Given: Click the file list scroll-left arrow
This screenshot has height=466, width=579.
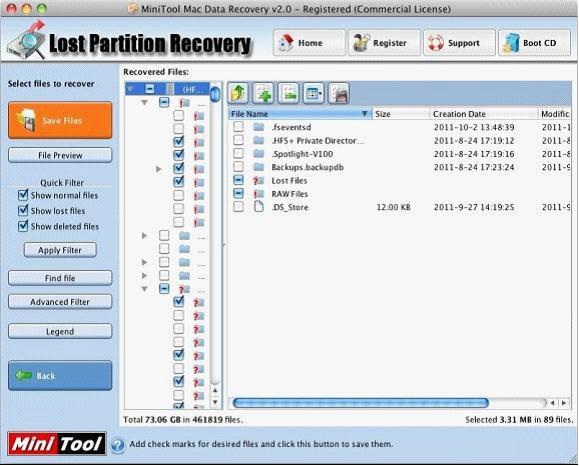Looking at the screenshot, I should point(552,403).
